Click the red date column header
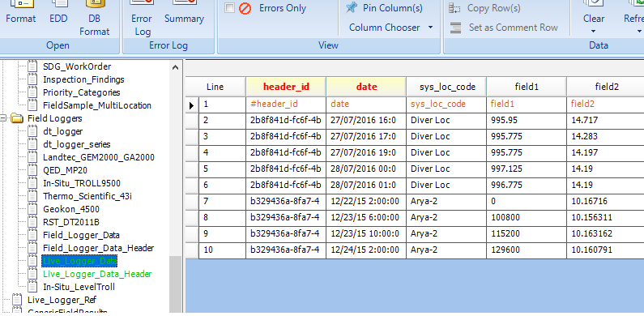Image resolution: width=644 pixels, height=316 pixels. tap(366, 87)
